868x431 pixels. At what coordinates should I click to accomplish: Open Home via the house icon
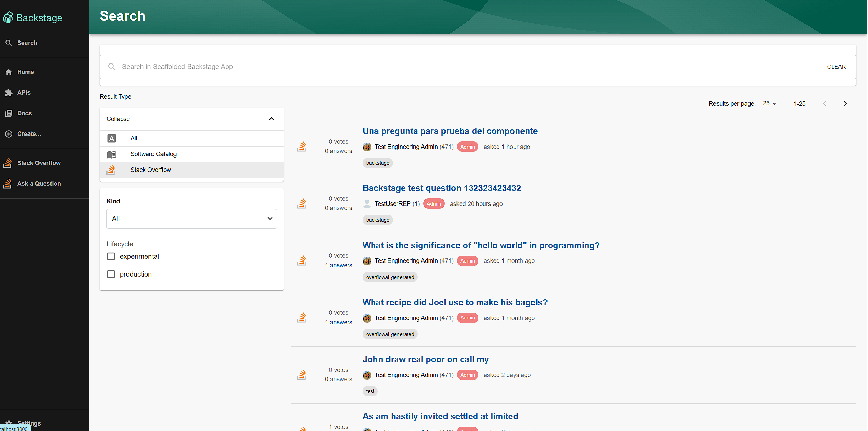tap(9, 72)
